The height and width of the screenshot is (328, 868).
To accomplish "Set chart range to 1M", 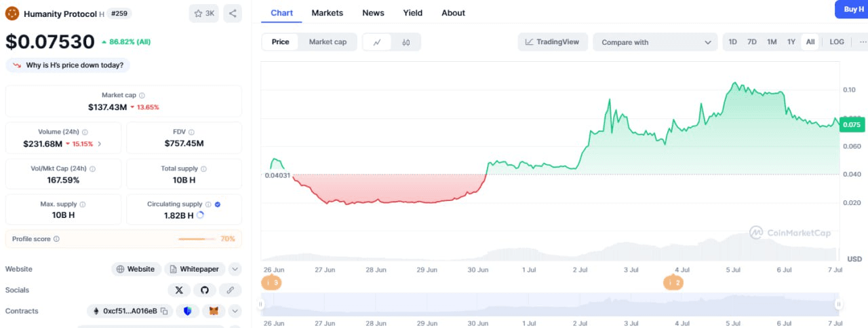I will point(772,42).
